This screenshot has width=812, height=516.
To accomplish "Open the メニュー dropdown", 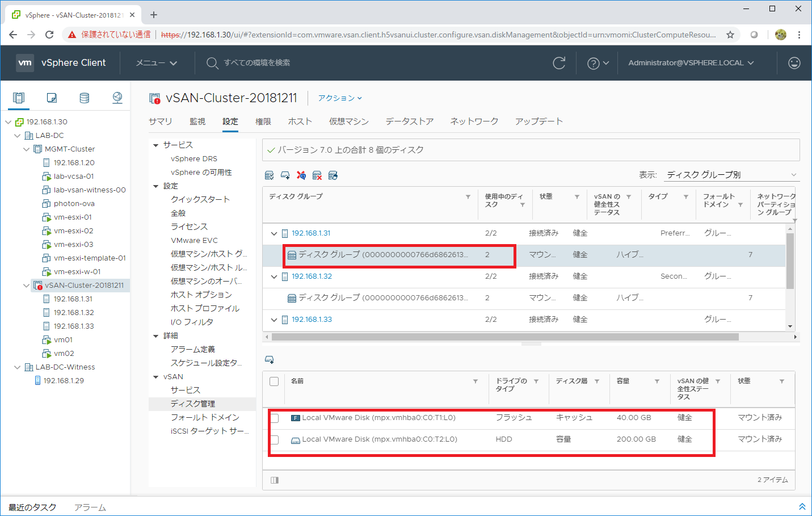I will (x=157, y=63).
